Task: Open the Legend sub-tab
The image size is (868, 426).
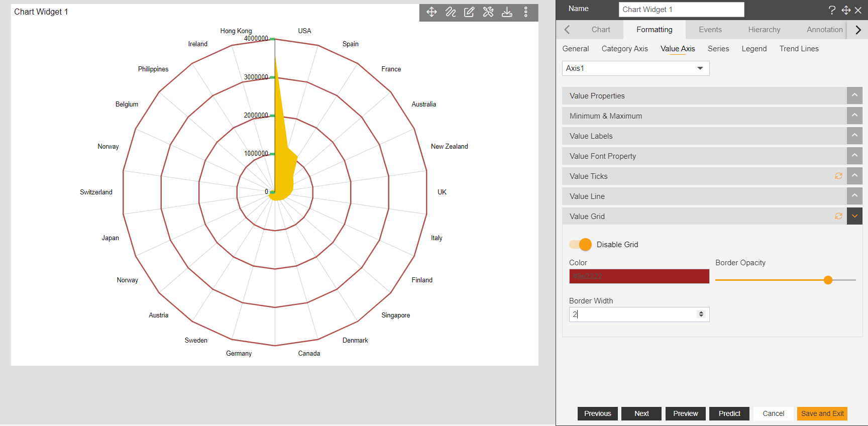Action: [x=754, y=49]
